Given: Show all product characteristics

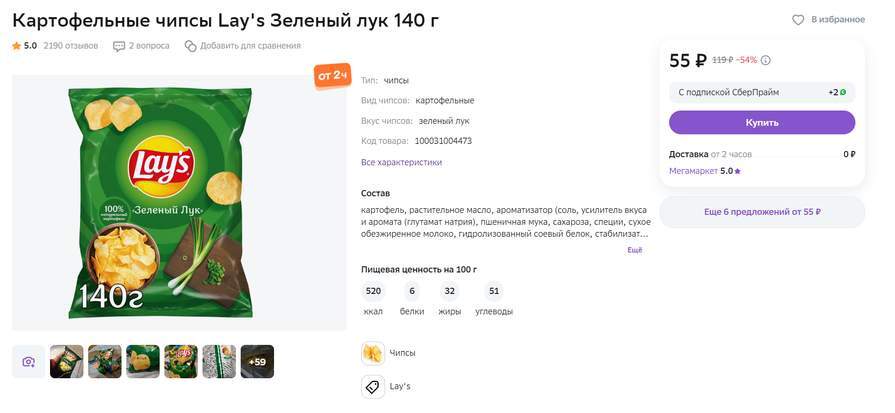Looking at the screenshot, I should coord(401,162).
